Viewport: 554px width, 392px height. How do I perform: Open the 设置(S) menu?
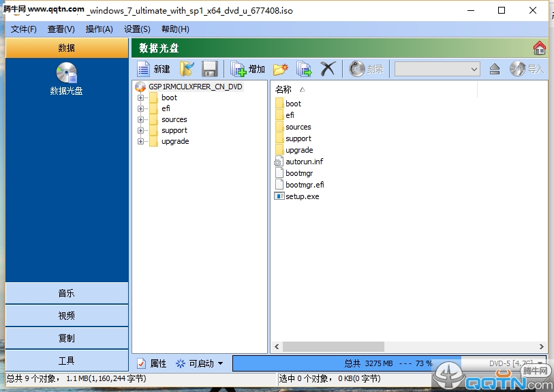[x=137, y=29]
